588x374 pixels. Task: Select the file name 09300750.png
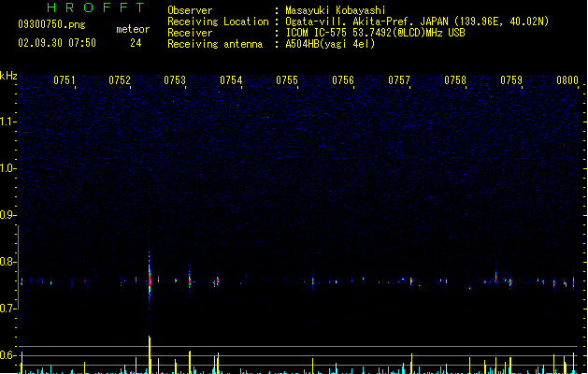click(x=51, y=24)
